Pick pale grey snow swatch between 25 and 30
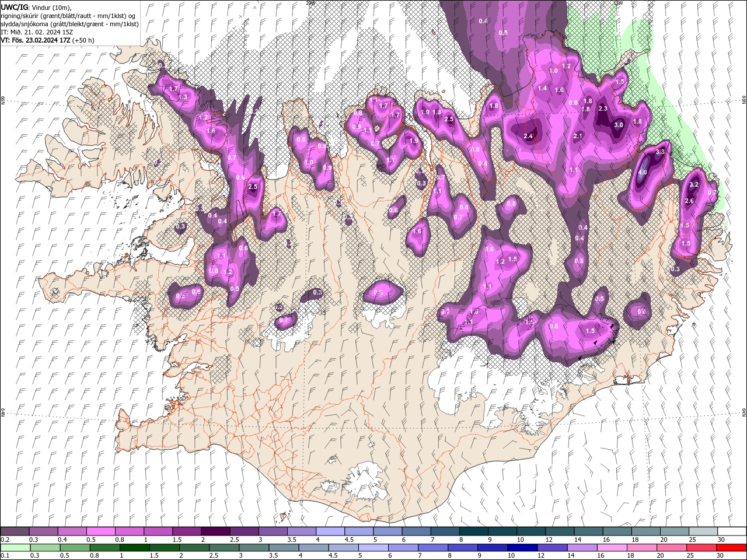Screen dimensions: 747x560 [x=703, y=531]
